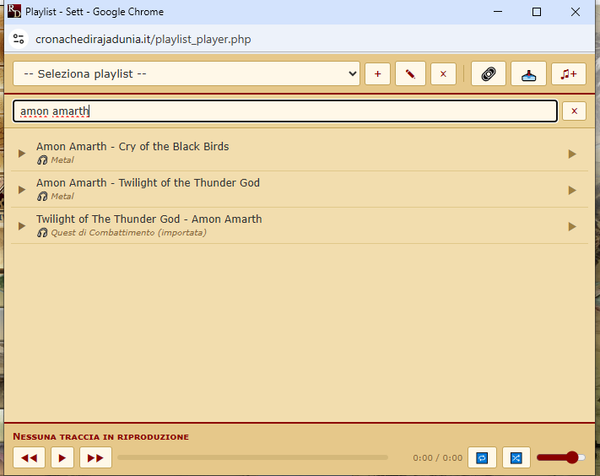The image size is (600, 476).
Task: Click the main play button in player bar
Action: 62,458
